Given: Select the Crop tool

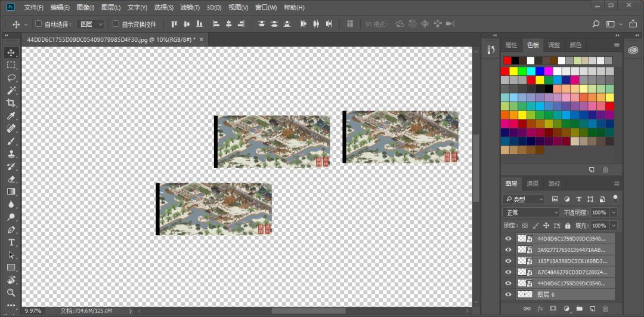Looking at the screenshot, I should (11, 103).
